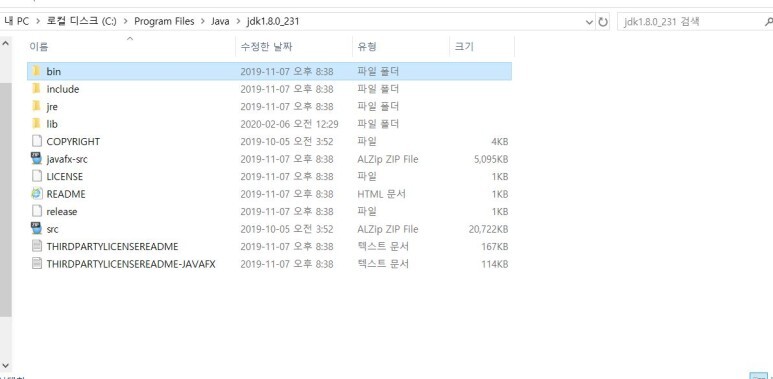Click the release file icon

[36, 211]
